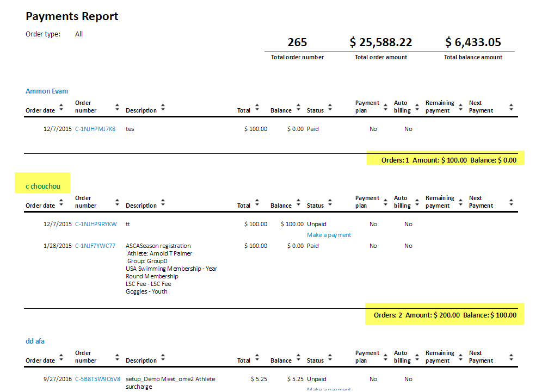
Task: Sort c chouchou table by Order date
Action: pos(61,203)
